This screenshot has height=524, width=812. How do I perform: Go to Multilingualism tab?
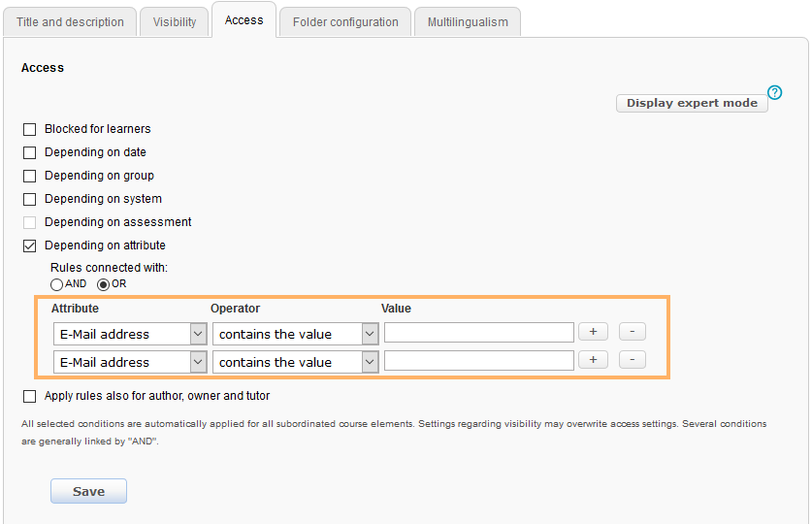[x=468, y=22]
